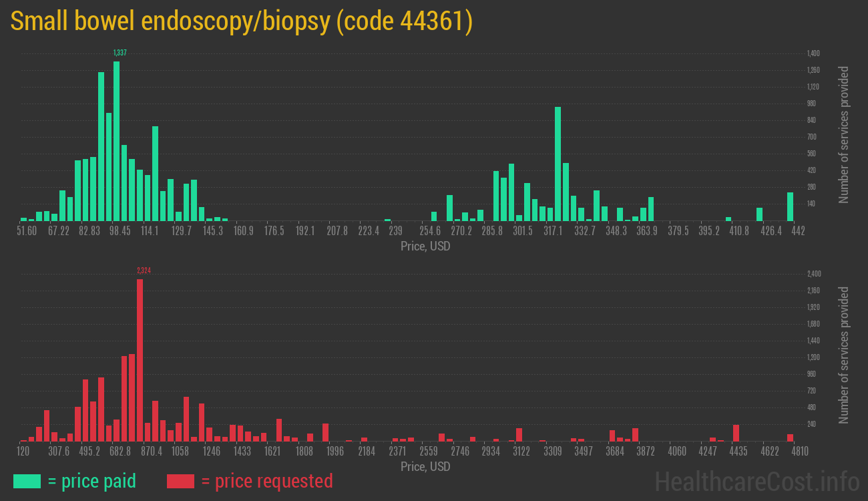Click the upper chart's 'Price, USD' axis label

coord(425,246)
